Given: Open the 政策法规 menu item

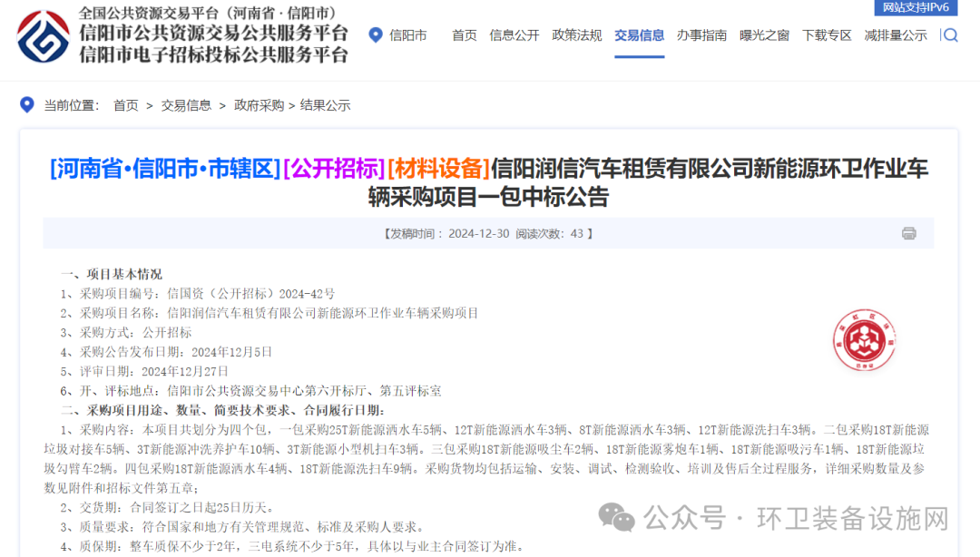Looking at the screenshot, I should pyautogui.click(x=577, y=35).
